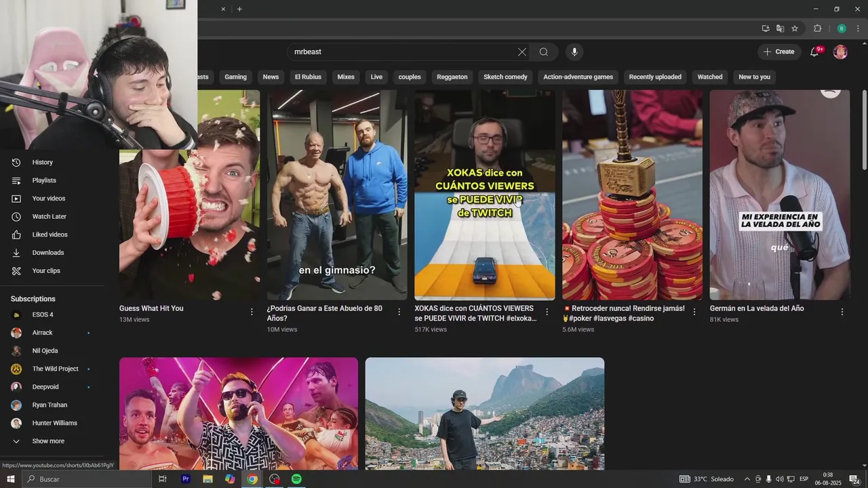Click the magnifying glass search button

coord(544,52)
